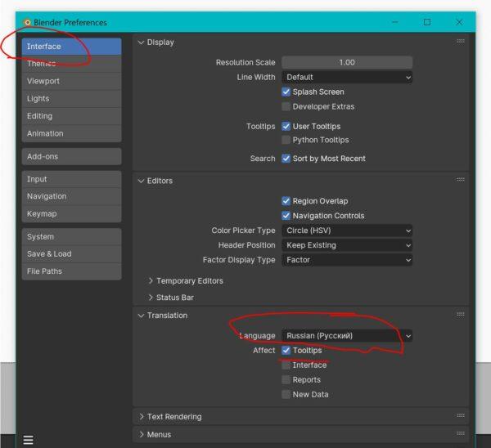Open the Navigation preferences section

coord(72,196)
